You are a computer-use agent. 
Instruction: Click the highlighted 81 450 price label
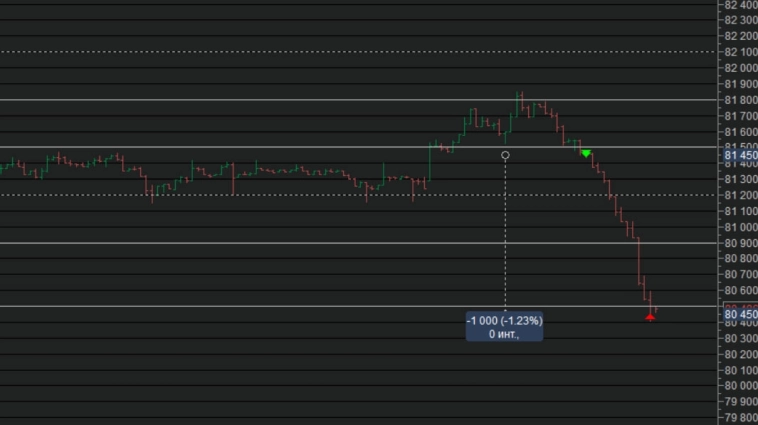[741, 156]
